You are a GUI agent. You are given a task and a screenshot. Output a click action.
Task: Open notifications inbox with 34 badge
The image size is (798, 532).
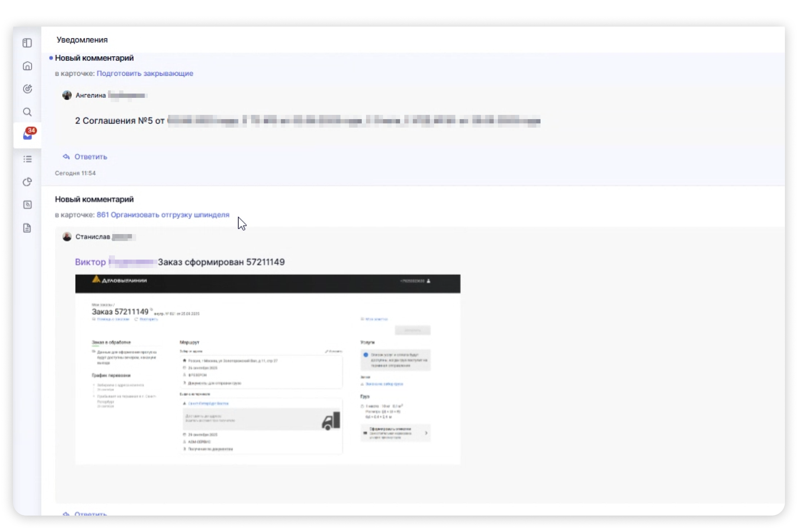[28, 135]
